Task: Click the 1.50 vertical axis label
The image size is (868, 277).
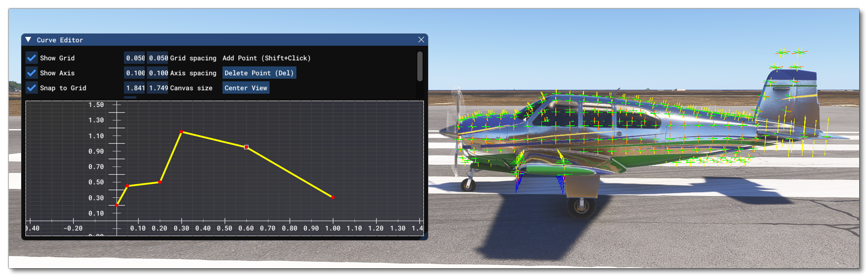Action: point(96,105)
